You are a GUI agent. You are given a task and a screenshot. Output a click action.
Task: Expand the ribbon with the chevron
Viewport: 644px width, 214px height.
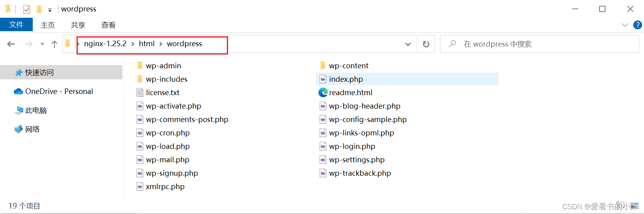[625, 25]
